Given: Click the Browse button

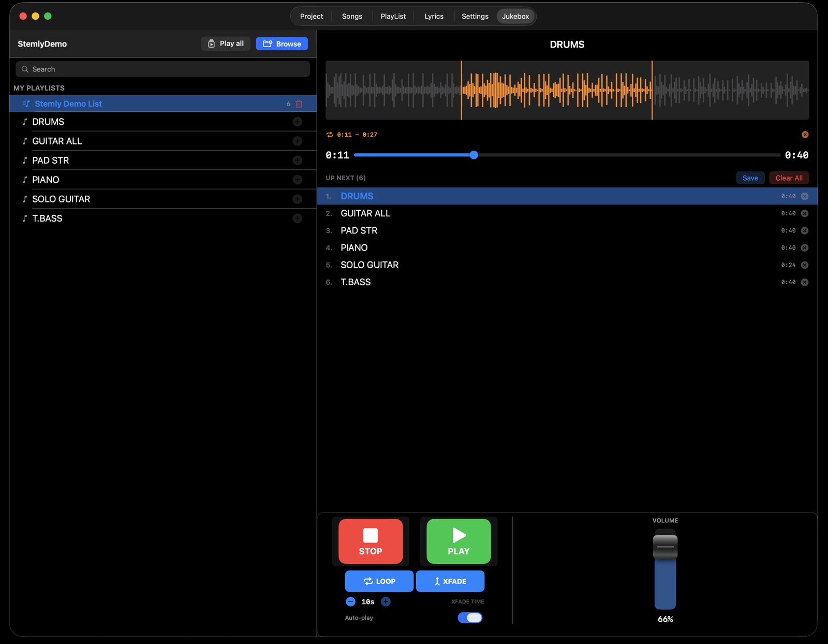Looking at the screenshot, I should coord(282,44).
